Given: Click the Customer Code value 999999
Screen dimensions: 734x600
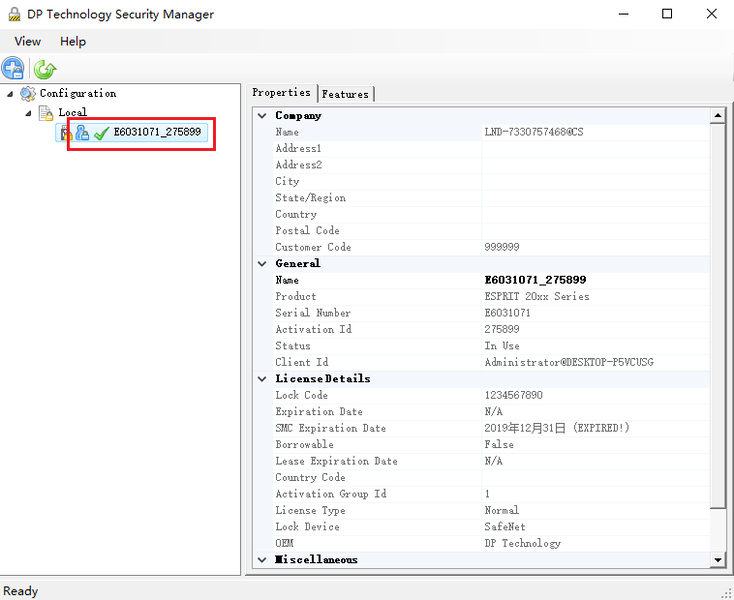Looking at the screenshot, I should pyautogui.click(x=502, y=247).
